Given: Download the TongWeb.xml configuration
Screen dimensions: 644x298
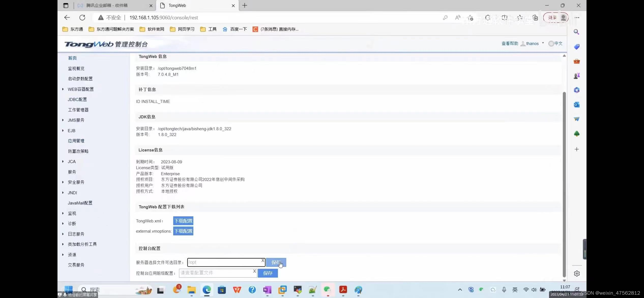Looking at the screenshot, I should coord(183,221).
